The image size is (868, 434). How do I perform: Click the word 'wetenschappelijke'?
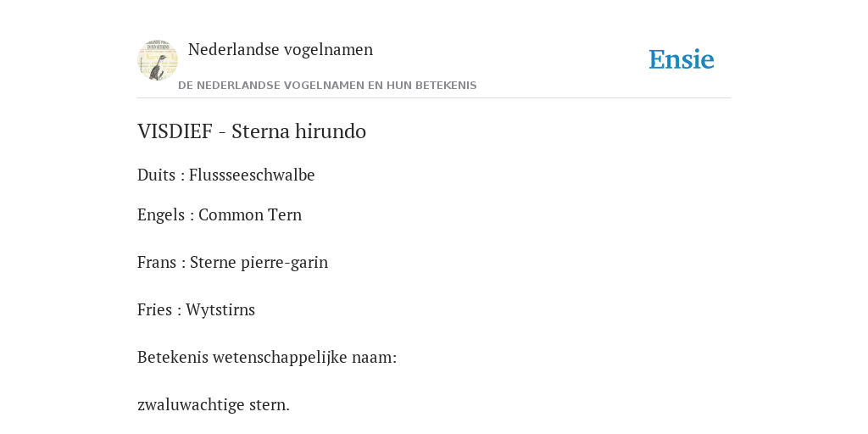coord(280,358)
